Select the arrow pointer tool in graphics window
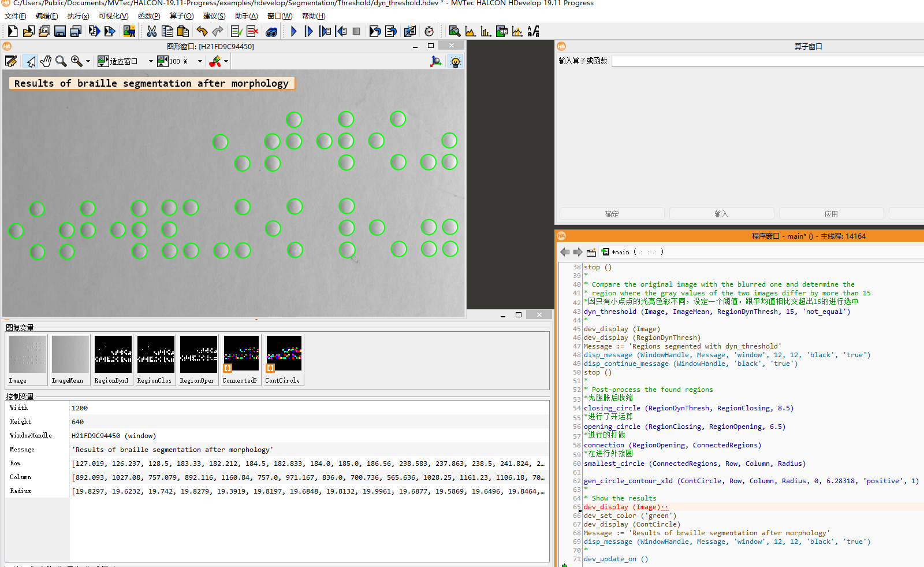The height and width of the screenshot is (567, 924). [31, 61]
